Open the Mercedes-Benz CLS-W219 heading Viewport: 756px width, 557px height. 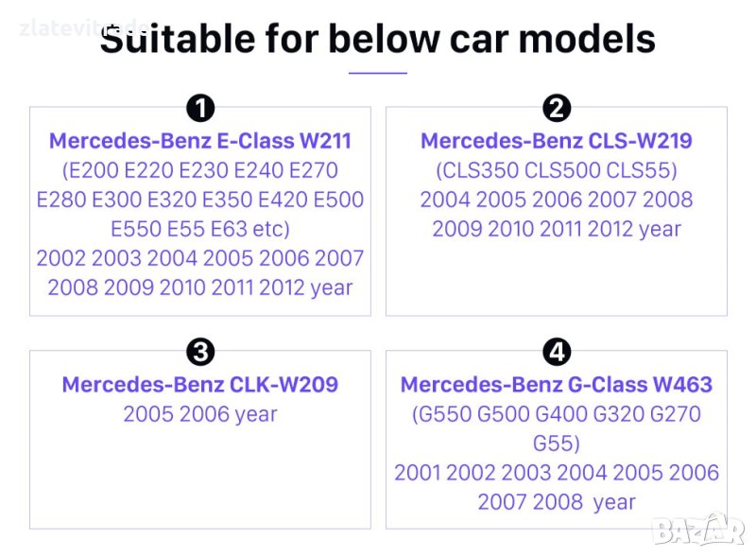click(x=557, y=141)
